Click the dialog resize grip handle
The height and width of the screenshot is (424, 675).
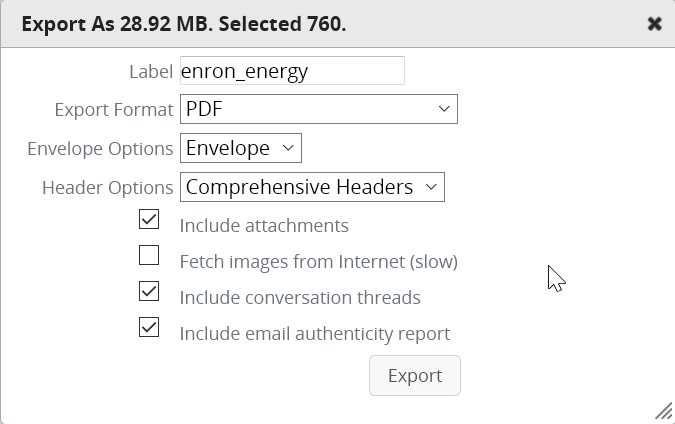663,410
